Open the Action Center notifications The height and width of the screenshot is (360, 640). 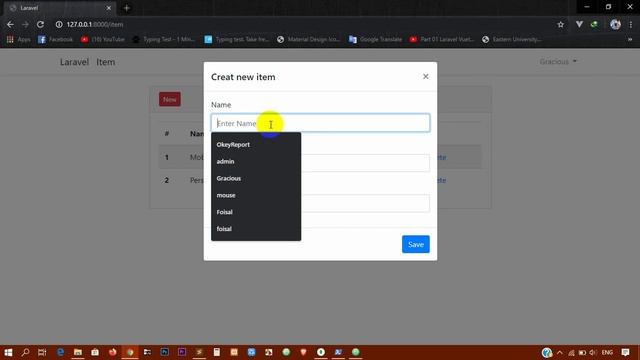625,352
